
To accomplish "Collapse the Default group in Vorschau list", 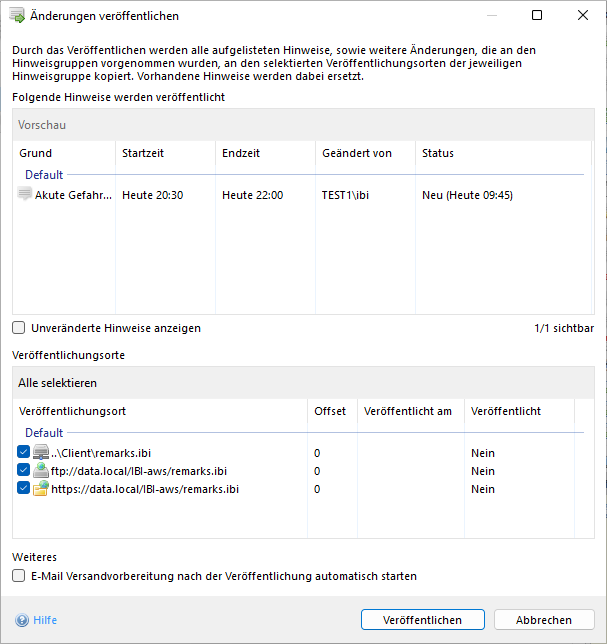I will point(43,174).
